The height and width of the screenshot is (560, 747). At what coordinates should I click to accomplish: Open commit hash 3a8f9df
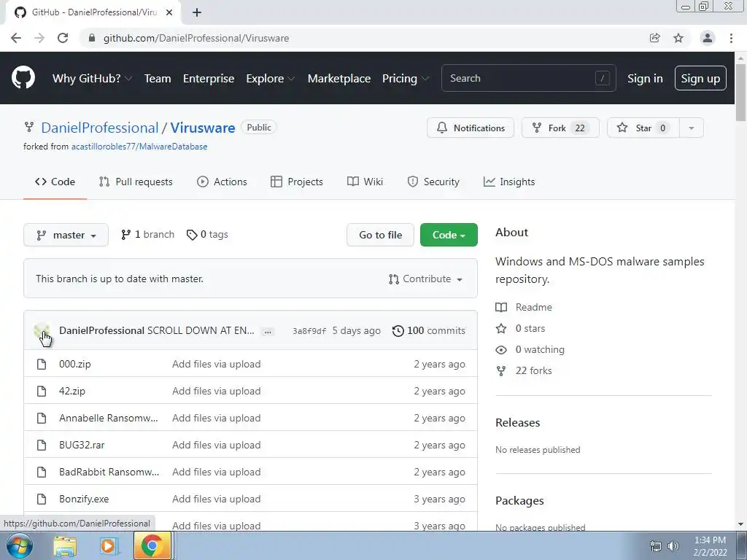(309, 332)
